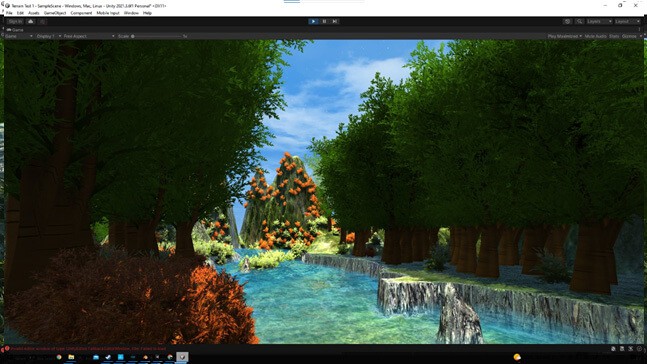The height and width of the screenshot is (364, 647).
Task: Open the GameObject menu
Action: point(55,13)
